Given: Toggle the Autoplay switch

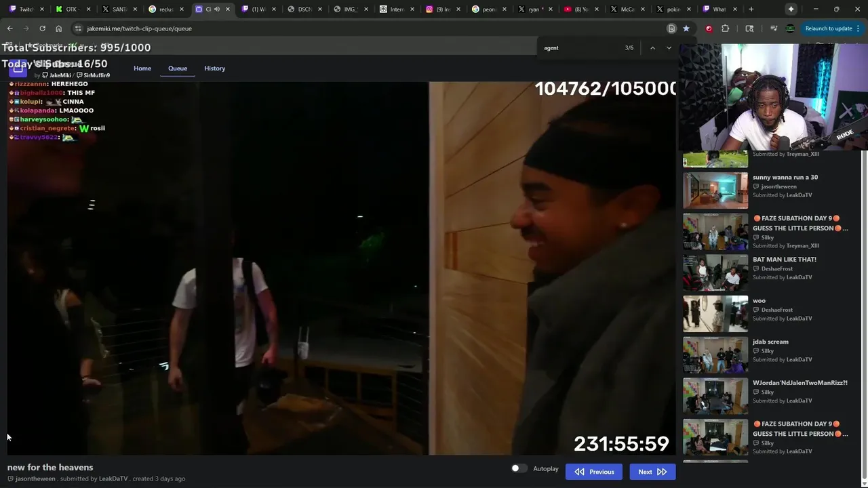Looking at the screenshot, I should (519, 468).
